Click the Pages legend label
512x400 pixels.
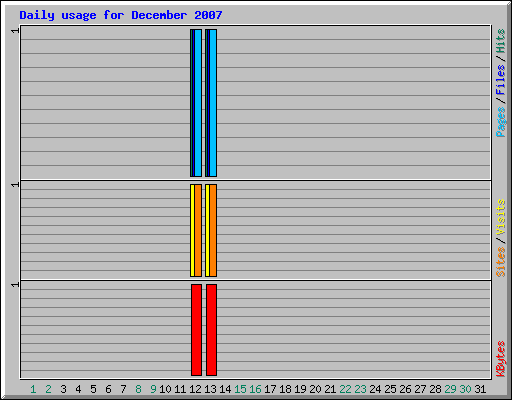click(501, 122)
